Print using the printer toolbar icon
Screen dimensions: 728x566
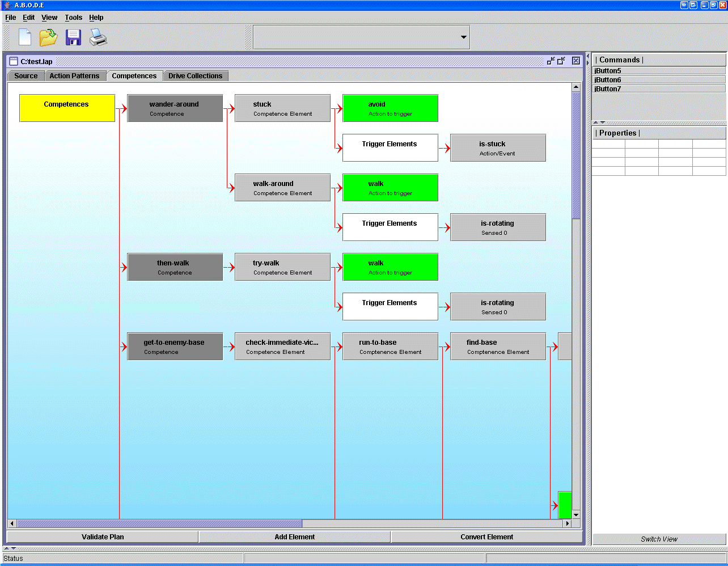[x=98, y=37]
